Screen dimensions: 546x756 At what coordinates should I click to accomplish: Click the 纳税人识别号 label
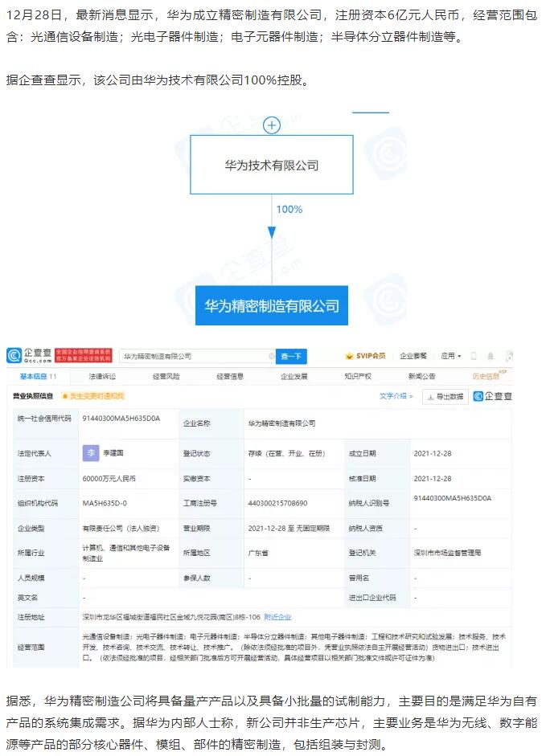[369, 504]
